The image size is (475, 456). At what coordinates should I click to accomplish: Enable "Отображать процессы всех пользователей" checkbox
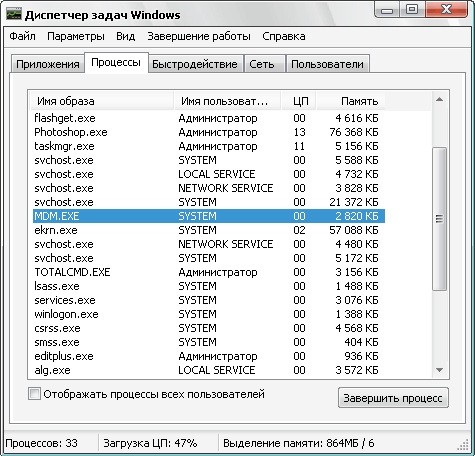point(34,394)
